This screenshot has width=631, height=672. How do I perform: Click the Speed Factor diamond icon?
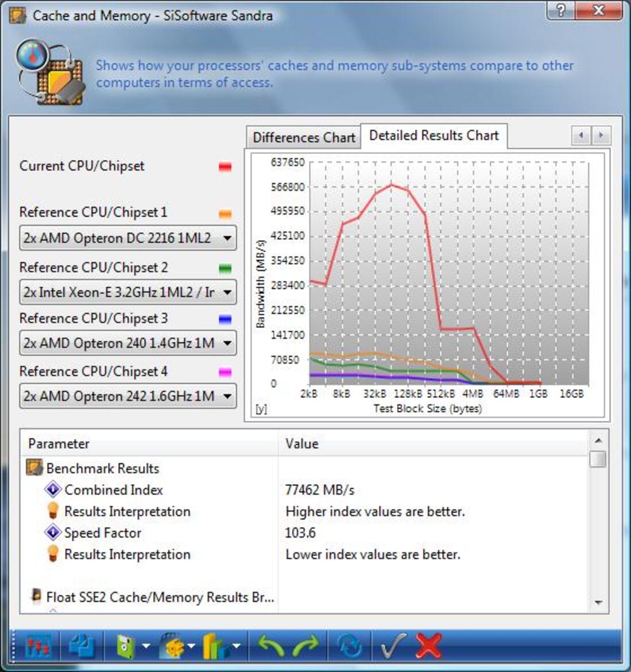53,532
